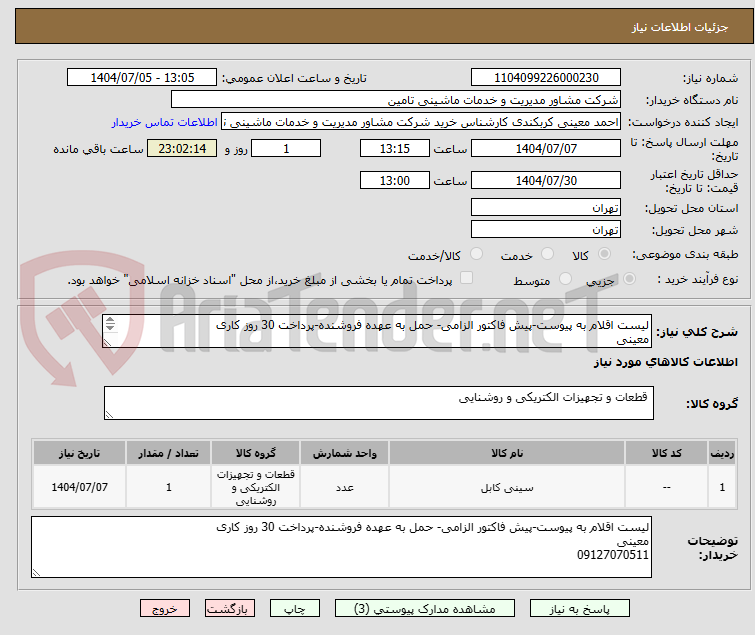Click the 'پاسخ به نیاز' button
755x635 pixels.
click(579, 609)
